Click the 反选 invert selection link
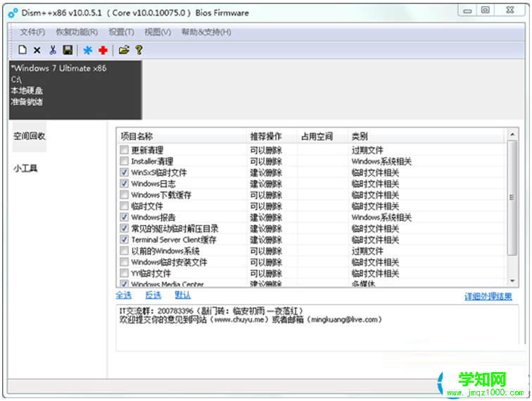Viewport: 532px width, 401px height. [x=153, y=295]
